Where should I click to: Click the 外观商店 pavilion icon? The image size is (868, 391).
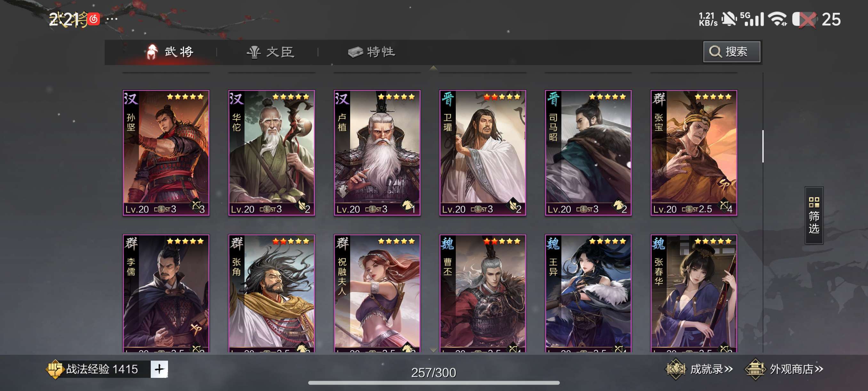coord(755,369)
